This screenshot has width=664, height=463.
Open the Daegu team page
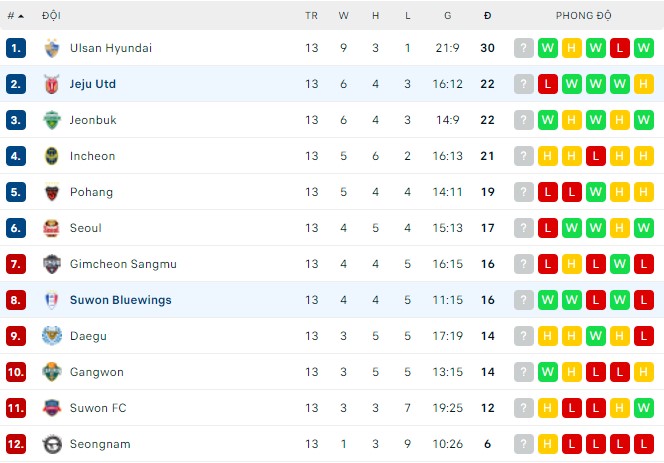pyautogui.click(x=88, y=336)
